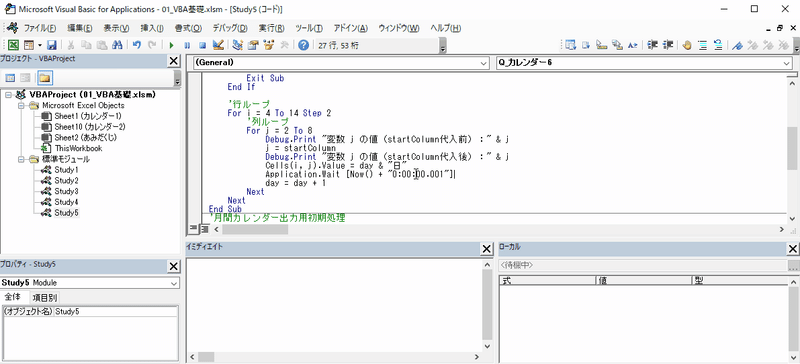Click List Properties/Methods icon on Edit toolbar
Screen dimensions: 800x364
(x=570, y=45)
